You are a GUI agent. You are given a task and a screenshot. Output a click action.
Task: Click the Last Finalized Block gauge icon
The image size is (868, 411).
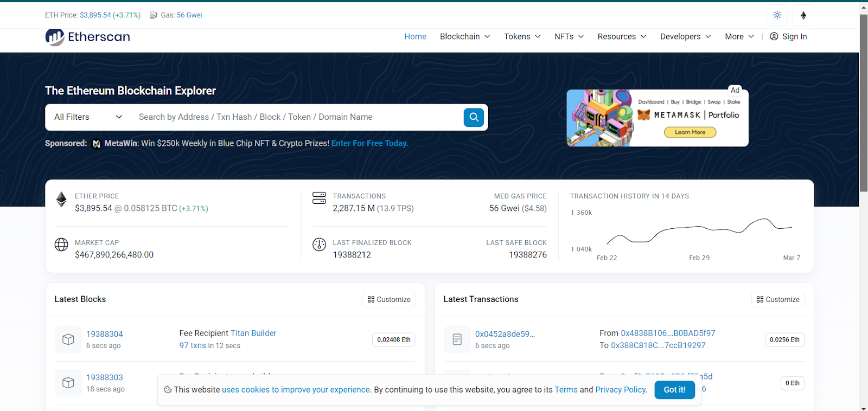(x=319, y=245)
